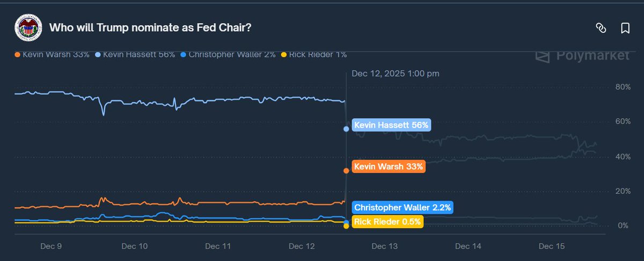644x261 pixels.
Task: Click the Dec 12, 2025 1:00 pm timestamp
Action: pyautogui.click(x=396, y=74)
